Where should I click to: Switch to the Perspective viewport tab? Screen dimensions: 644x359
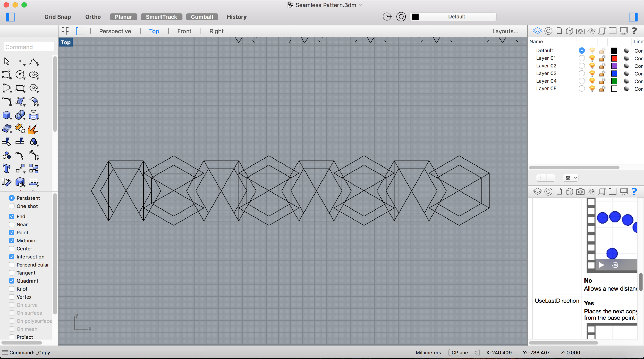[x=115, y=31]
